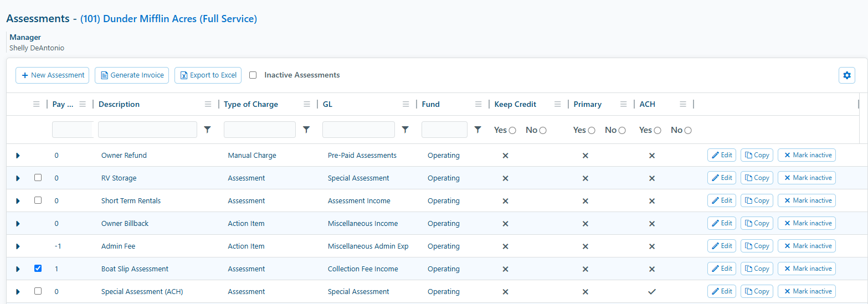
Task: Expand the Short Term Rentals row
Action: point(18,201)
